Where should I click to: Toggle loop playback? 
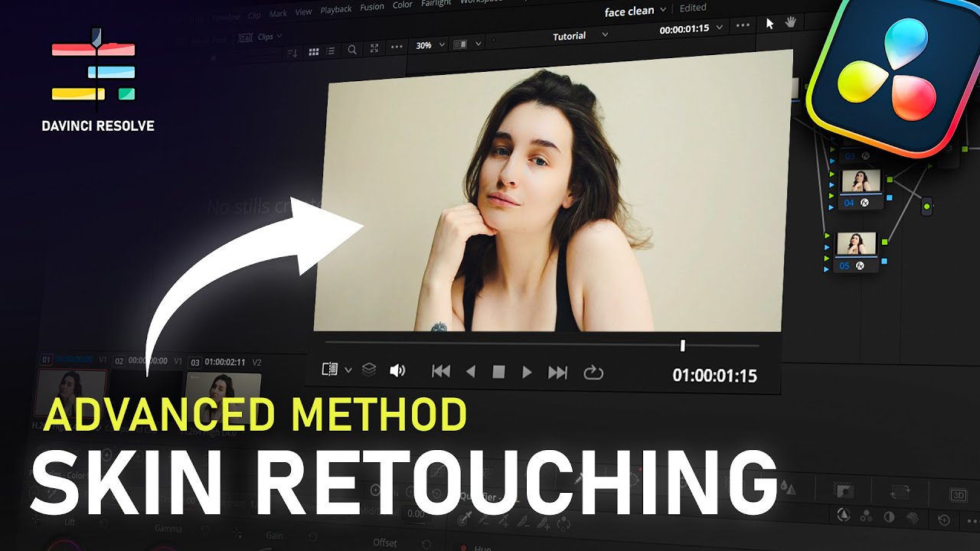(593, 373)
